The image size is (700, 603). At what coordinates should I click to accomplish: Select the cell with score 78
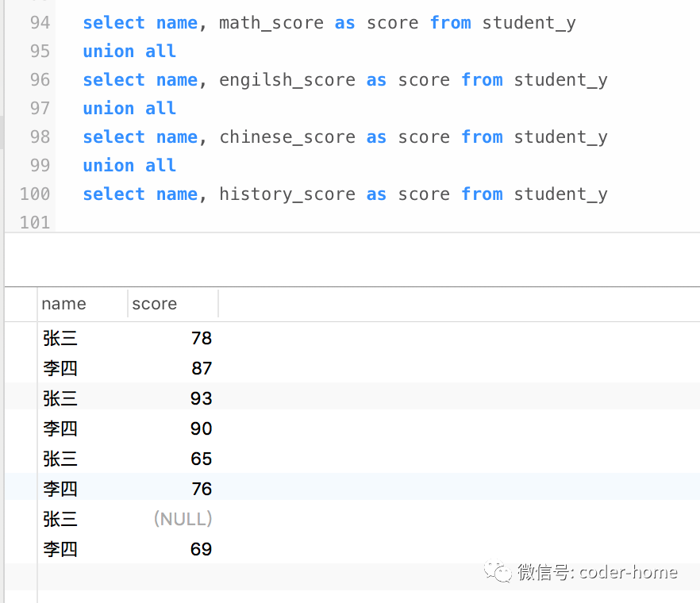point(201,338)
